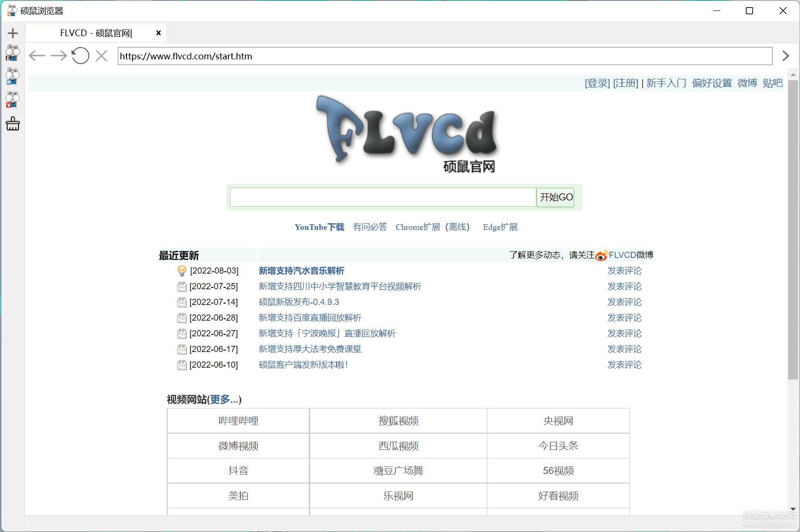Viewport: 800px width, 532px height.
Task: Open 新增支持厚大法考免费课堂 link
Action: tap(310, 349)
